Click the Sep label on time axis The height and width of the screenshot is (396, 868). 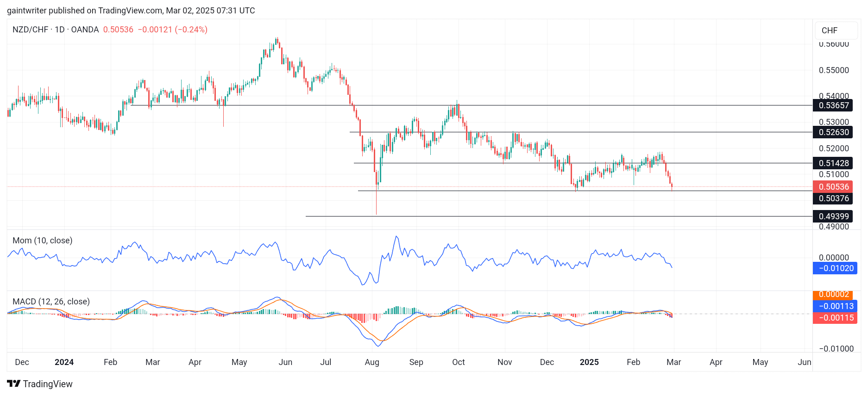point(416,362)
